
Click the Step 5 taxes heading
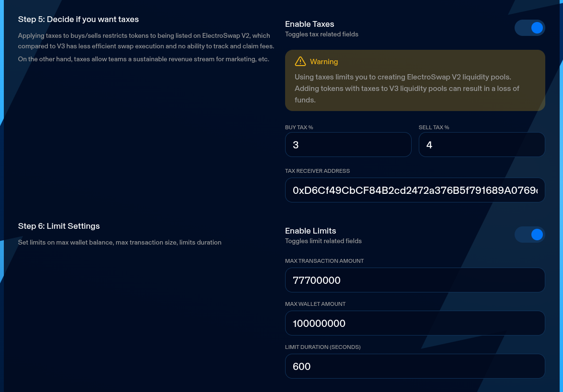[x=79, y=19]
